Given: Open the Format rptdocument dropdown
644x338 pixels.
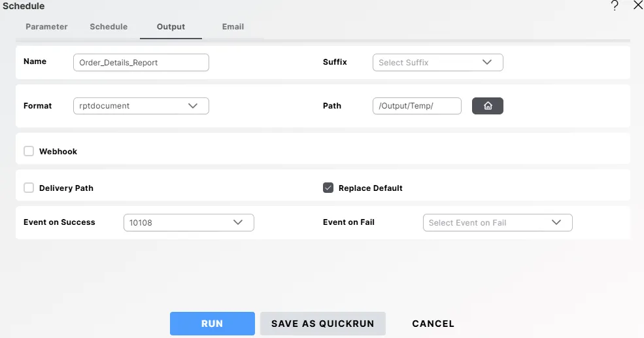Looking at the screenshot, I should (141, 106).
